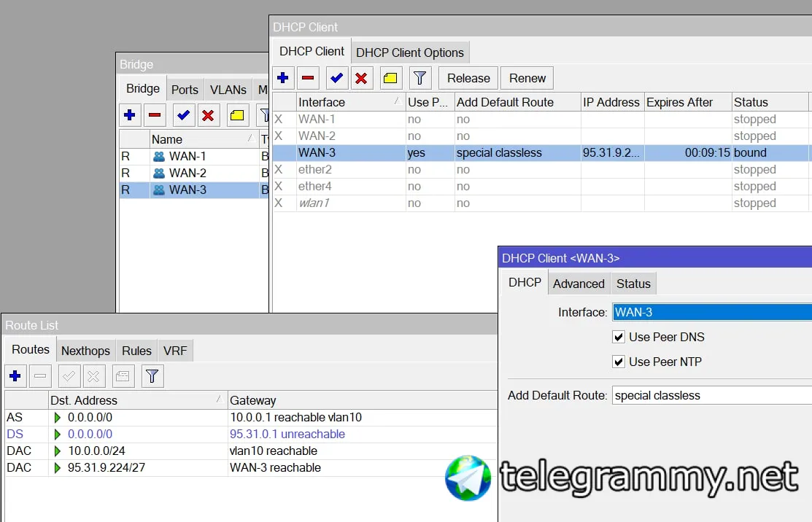This screenshot has width=812, height=522.
Task: Select 95.31.9.224/27 route row
Action: coord(251,467)
